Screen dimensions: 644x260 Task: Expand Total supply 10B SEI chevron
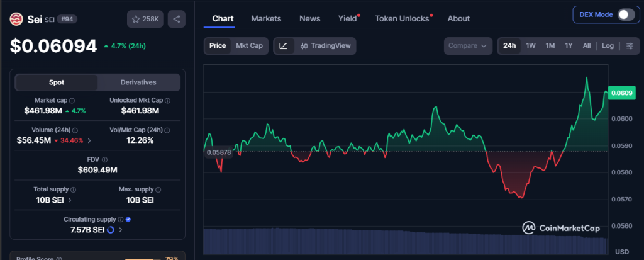70,200
